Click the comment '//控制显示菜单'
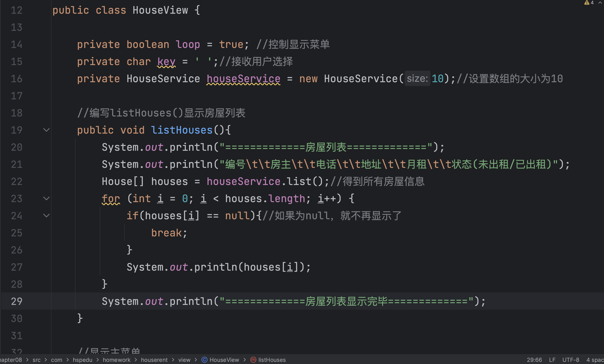 coord(293,44)
